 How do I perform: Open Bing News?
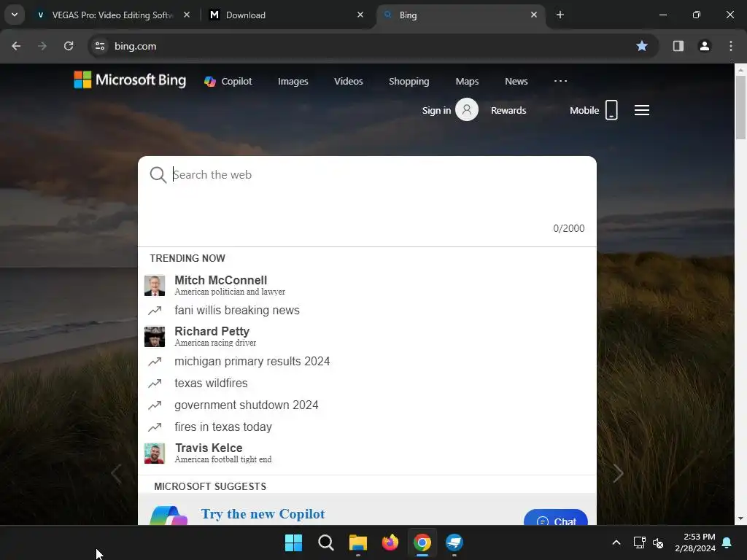[x=516, y=82]
